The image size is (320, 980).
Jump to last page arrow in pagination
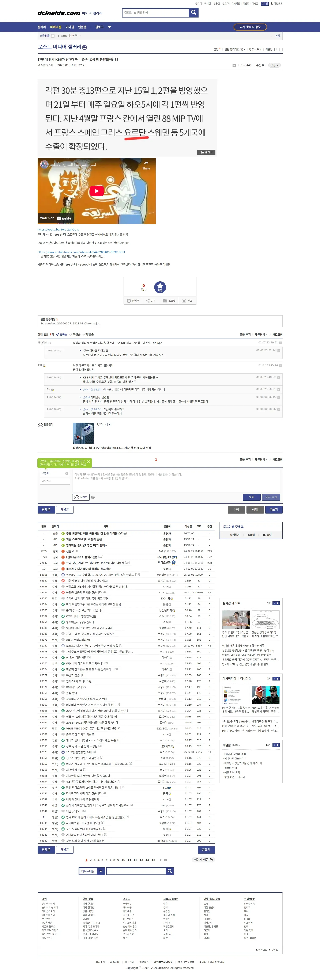tap(166, 860)
